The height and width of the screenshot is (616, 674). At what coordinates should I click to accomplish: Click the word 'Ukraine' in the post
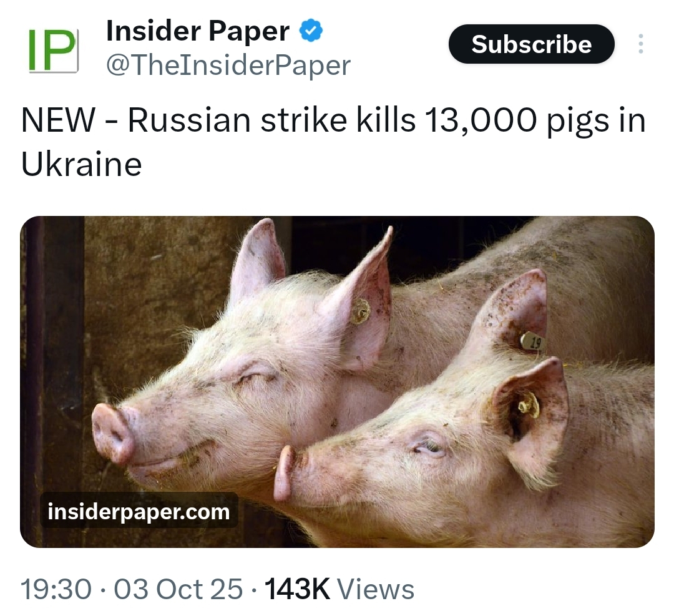click(x=82, y=164)
